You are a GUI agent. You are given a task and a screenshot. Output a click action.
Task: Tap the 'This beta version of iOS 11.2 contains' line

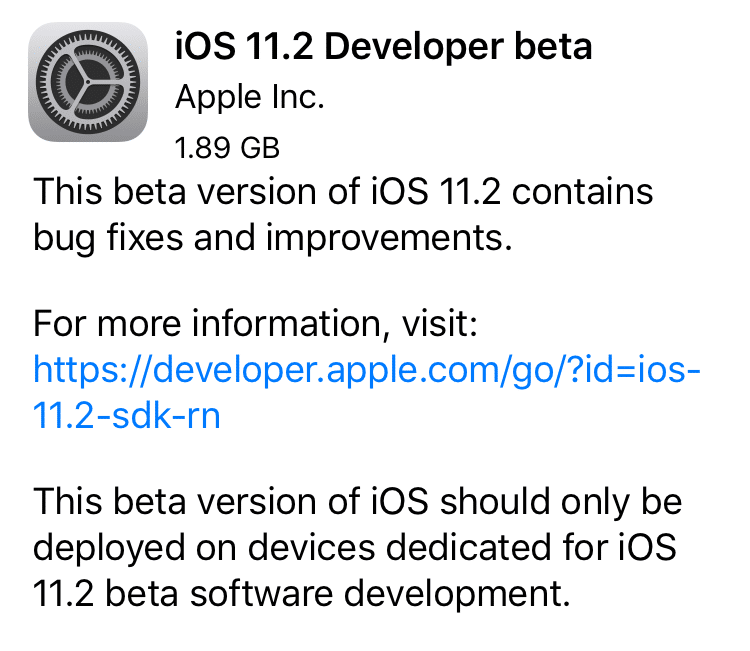(x=343, y=192)
